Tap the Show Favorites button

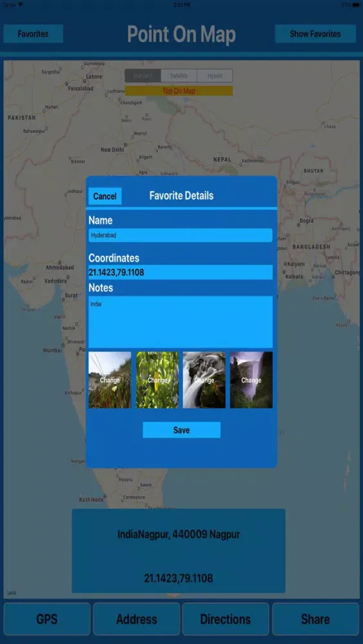(x=315, y=33)
